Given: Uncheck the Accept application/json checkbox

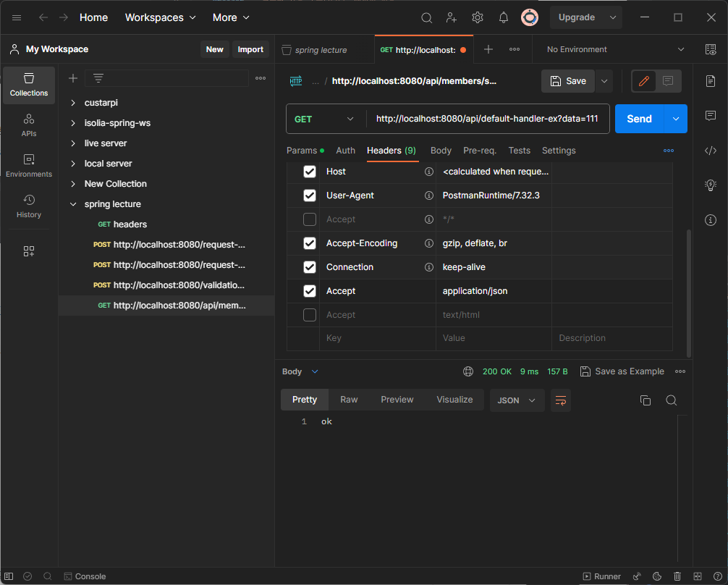Looking at the screenshot, I should [310, 291].
